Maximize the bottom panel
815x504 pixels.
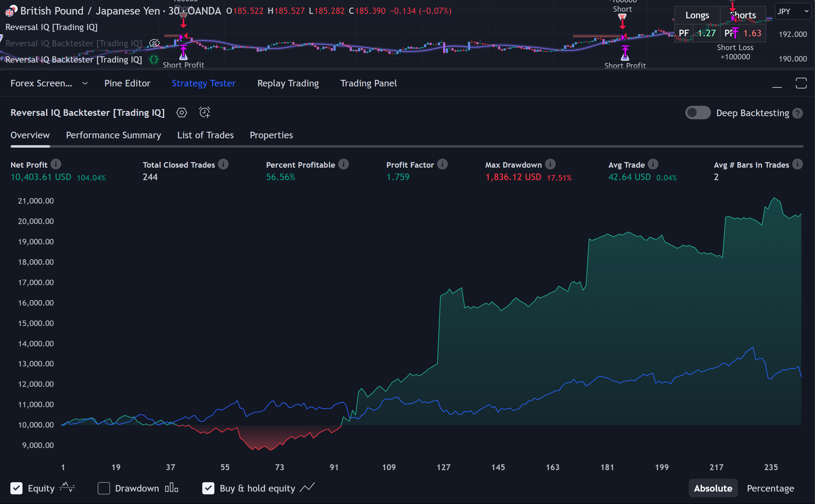[x=801, y=83]
